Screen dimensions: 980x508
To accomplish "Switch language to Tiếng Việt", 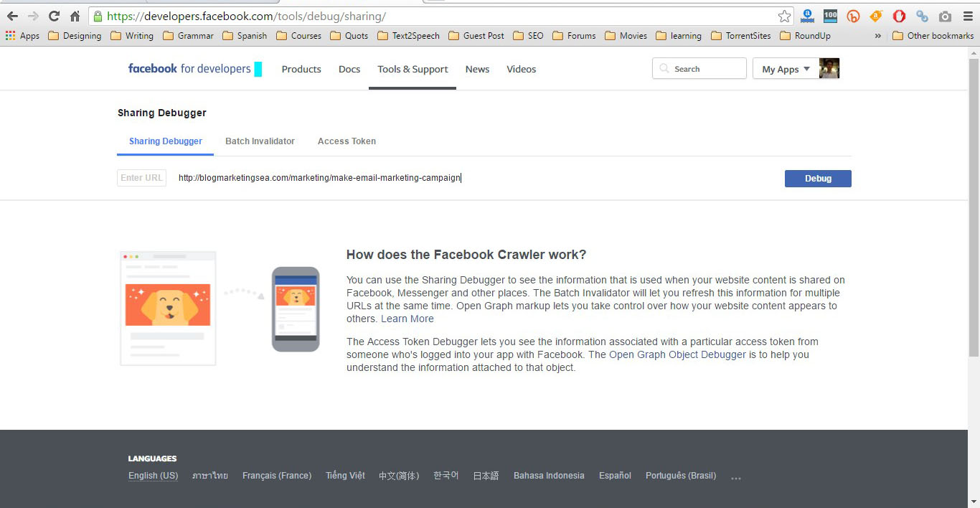I will [x=345, y=476].
